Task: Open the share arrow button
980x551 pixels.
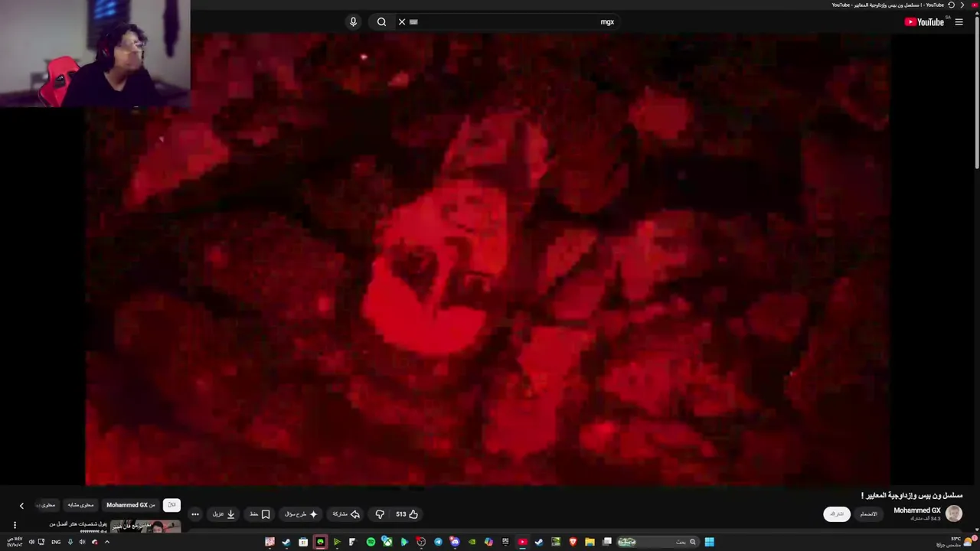Action: tap(346, 514)
